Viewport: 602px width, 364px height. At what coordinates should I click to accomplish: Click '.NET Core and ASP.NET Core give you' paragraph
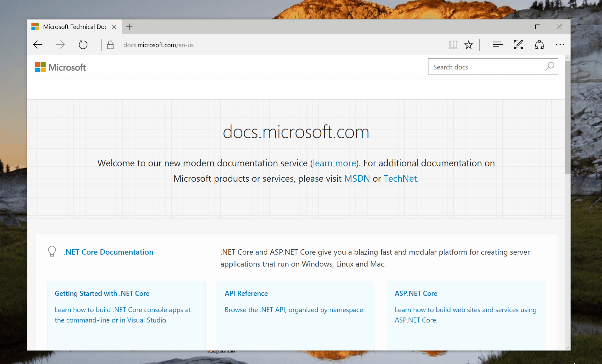(x=375, y=258)
